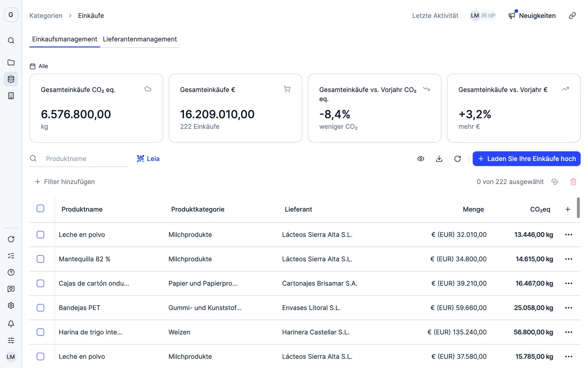This screenshot has width=588, height=368.
Task: Open the Leia assistant
Action: point(148,159)
